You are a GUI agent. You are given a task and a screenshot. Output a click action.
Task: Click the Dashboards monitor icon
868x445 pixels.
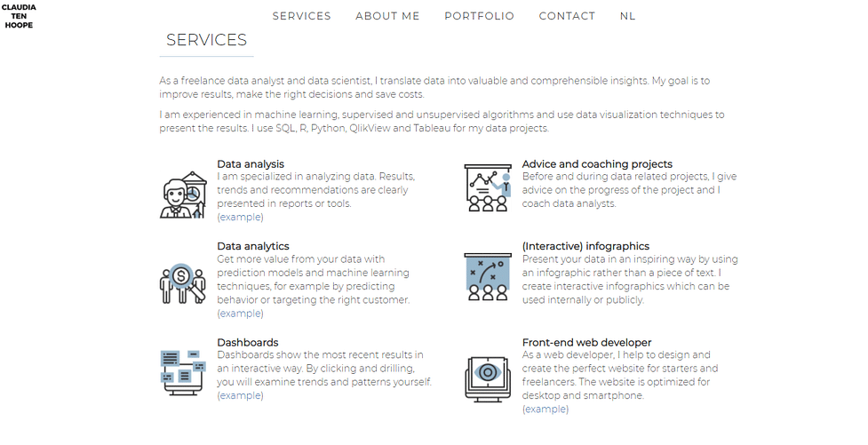click(x=183, y=372)
